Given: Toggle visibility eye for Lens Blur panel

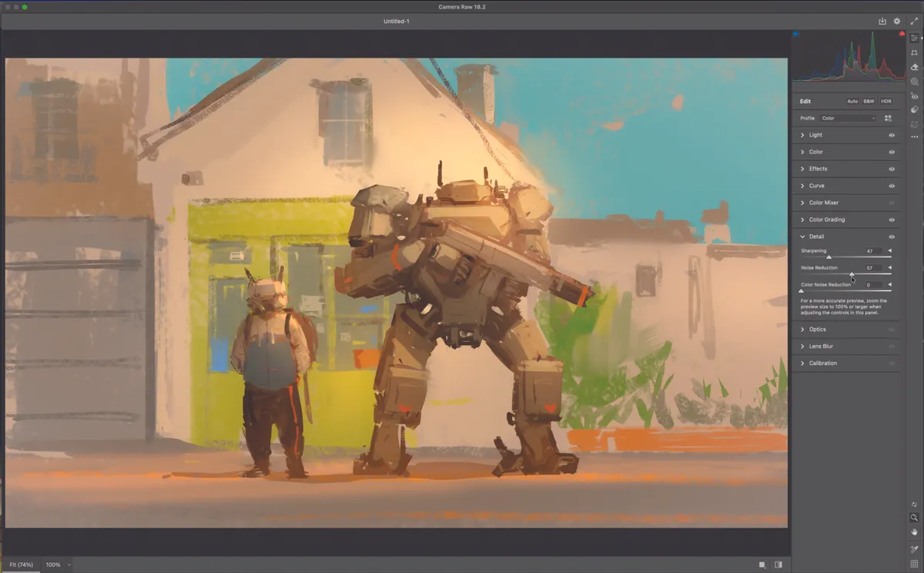Looking at the screenshot, I should 892,346.
